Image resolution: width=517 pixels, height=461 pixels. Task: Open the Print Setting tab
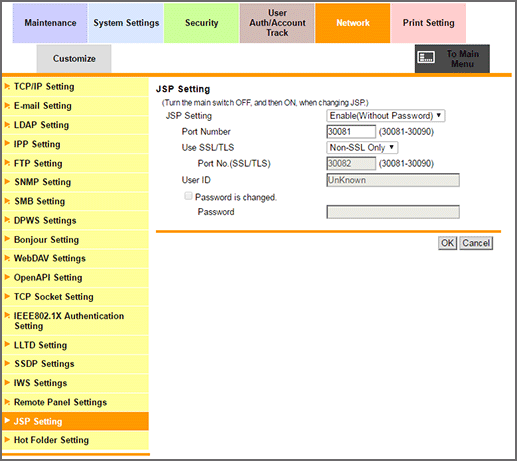click(428, 23)
